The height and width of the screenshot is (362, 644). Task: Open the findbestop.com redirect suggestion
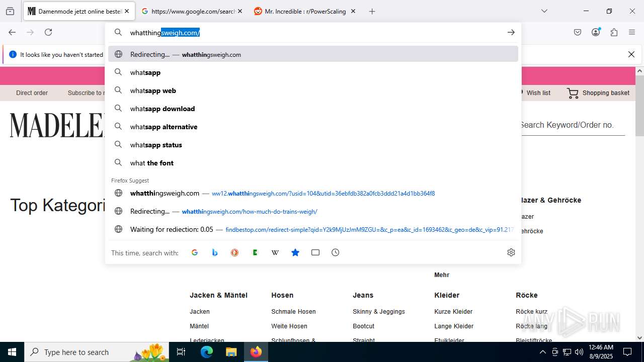point(313,229)
